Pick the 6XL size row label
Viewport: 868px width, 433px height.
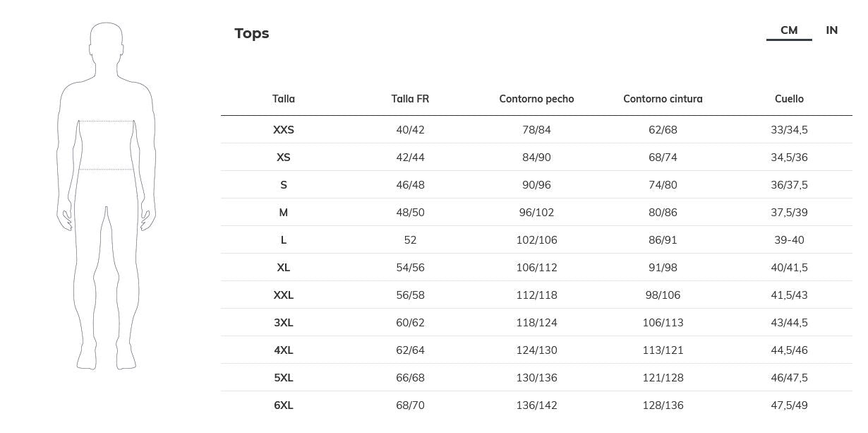(x=284, y=405)
